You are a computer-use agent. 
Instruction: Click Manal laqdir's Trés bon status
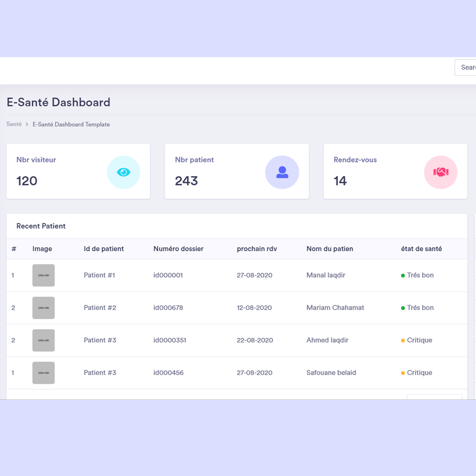417,275
